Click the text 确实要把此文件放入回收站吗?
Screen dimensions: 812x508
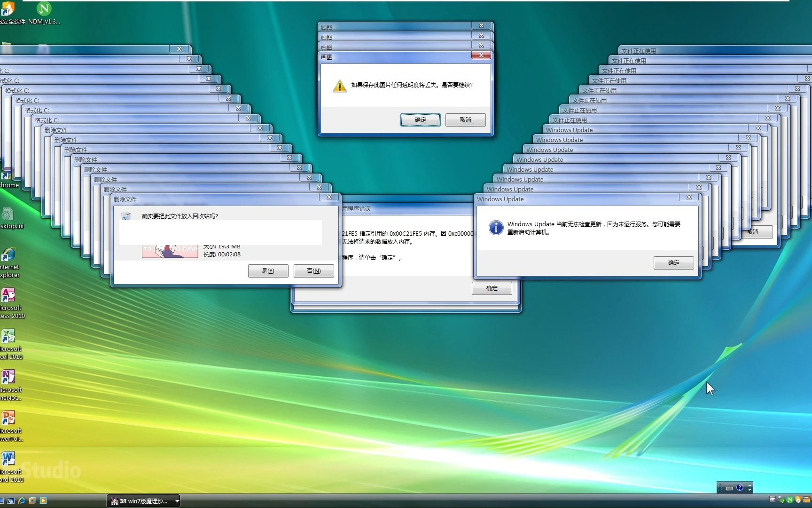coord(180,216)
